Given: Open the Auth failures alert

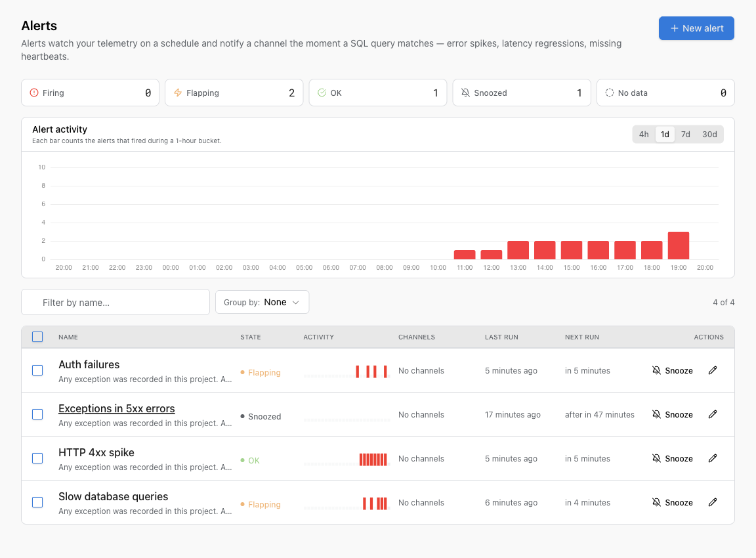Looking at the screenshot, I should (x=89, y=364).
